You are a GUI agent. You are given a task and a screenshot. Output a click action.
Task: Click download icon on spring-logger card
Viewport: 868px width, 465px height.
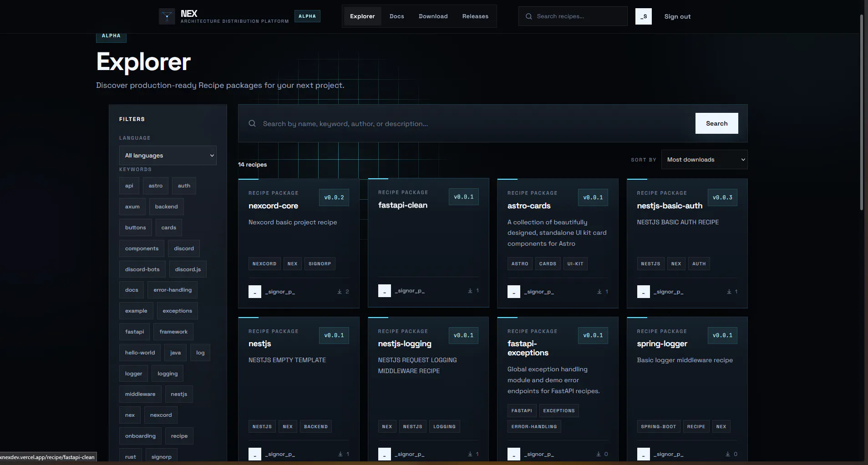[728, 454]
